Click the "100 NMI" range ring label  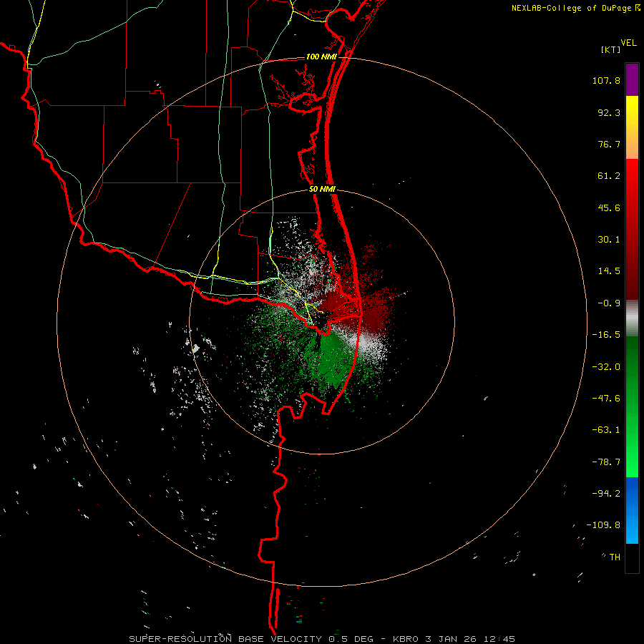coord(321,57)
